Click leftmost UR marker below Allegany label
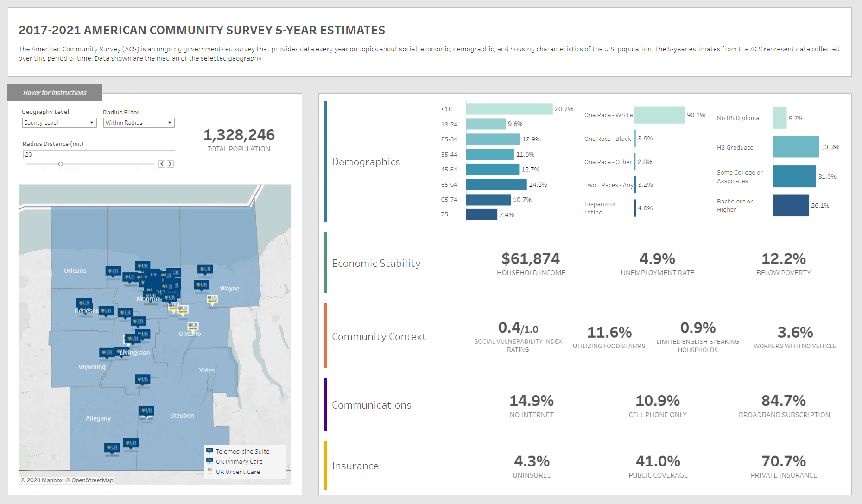862x504 pixels. click(x=112, y=448)
